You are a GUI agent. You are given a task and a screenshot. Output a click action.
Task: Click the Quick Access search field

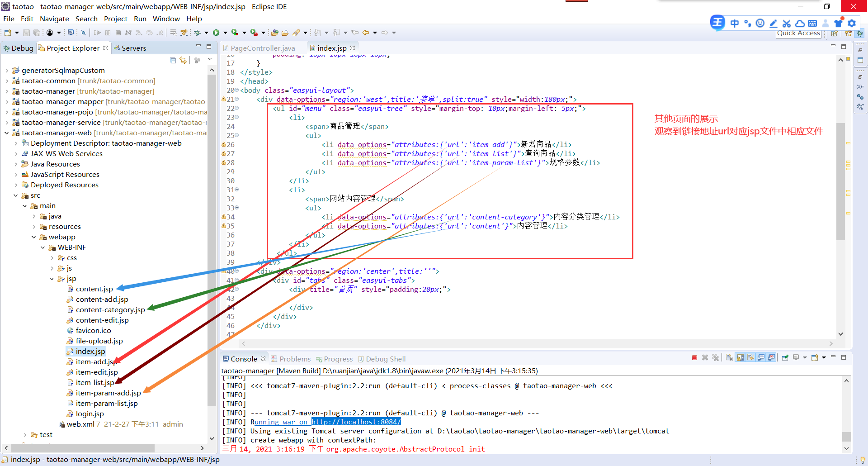tap(798, 33)
